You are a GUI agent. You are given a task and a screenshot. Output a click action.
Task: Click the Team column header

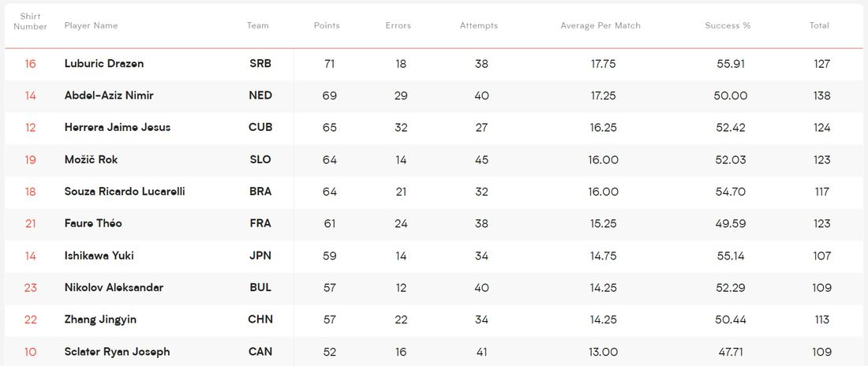click(x=258, y=25)
